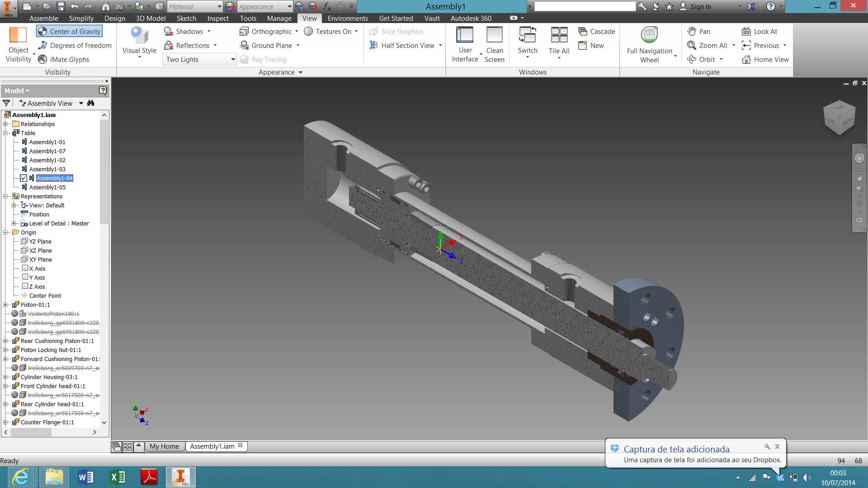
Task: Open the Manage ribbon tab
Action: click(279, 18)
